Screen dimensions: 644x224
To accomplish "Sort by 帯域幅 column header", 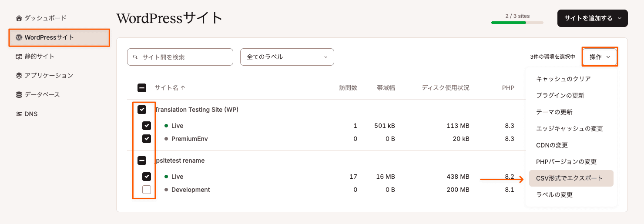I will 386,88.
